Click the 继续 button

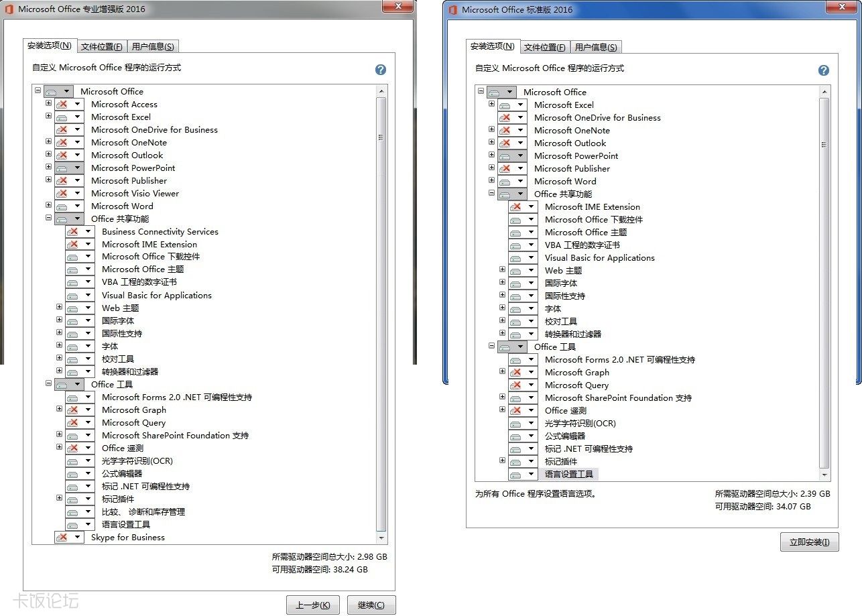coord(371,605)
